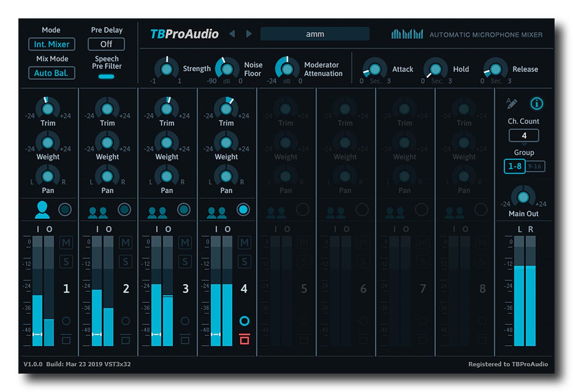The height and width of the screenshot is (392, 573).
Task: Click channel 2 Pan knob
Action: click(107, 176)
